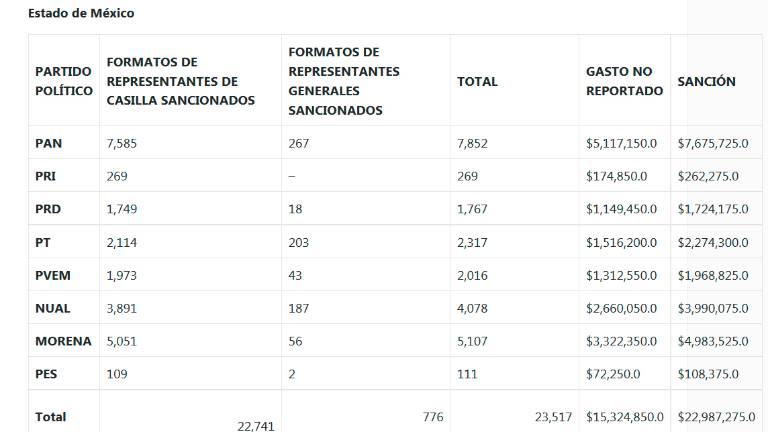Click the Total label in bottom row
Screen dimensions: 768x432
pos(51,416)
